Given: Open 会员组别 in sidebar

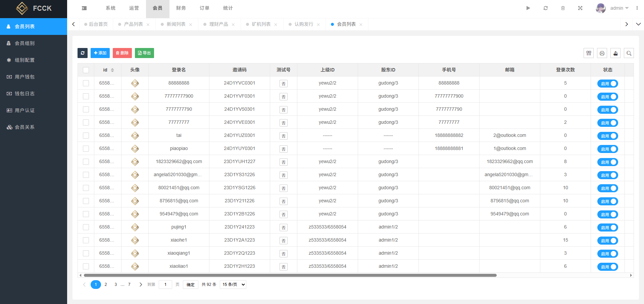Looking at the screenshot, I should click(34, 43).
